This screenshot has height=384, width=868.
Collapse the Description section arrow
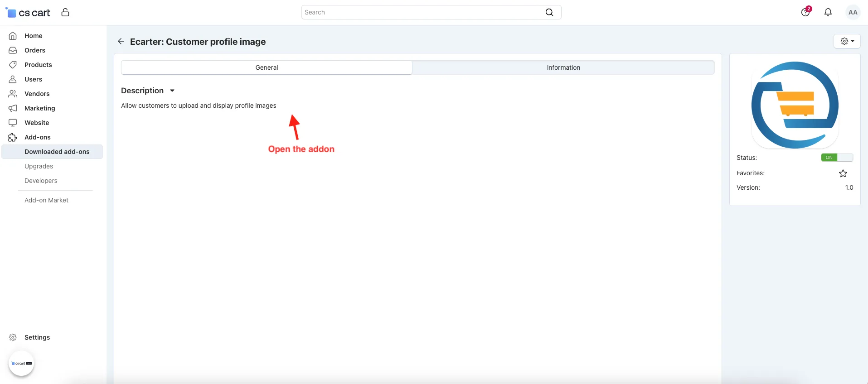(172, 91)
